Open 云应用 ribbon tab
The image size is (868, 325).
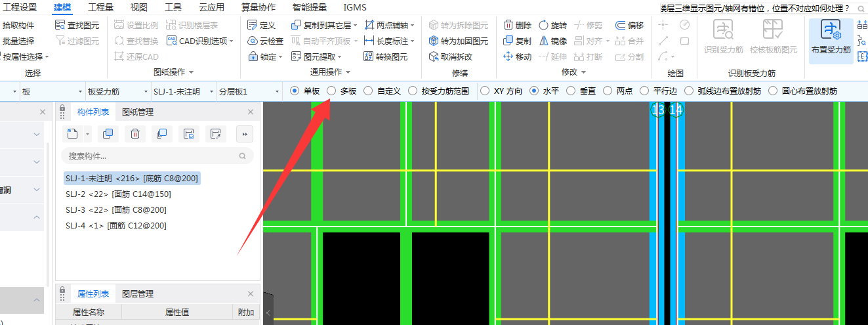tap(211, 8)
